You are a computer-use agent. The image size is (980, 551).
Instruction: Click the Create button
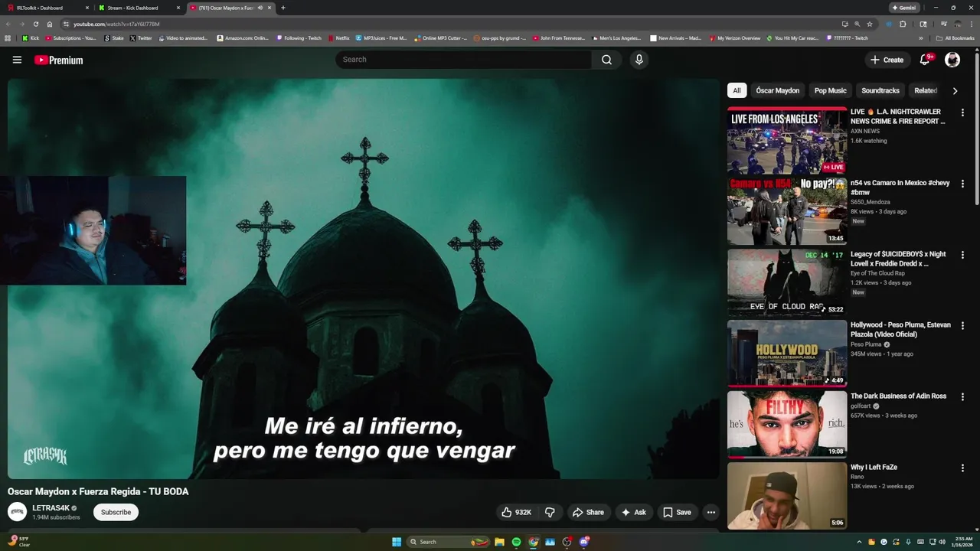[x=887, y=60]
